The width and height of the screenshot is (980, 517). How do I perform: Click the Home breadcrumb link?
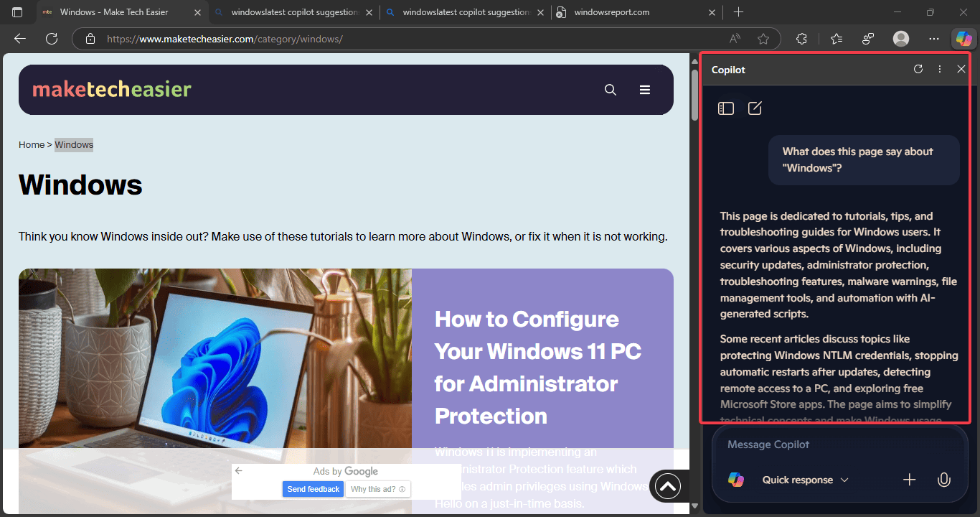tap(32, 144)
